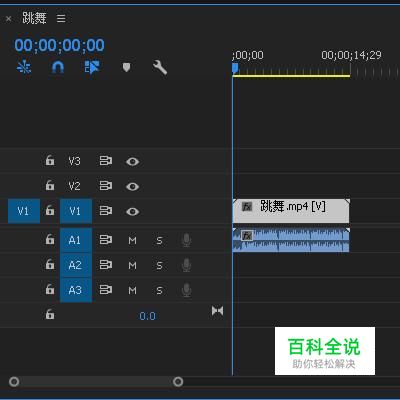Image resolution: width=400 pixels, height=400 pixels.
Task: Select the 跳舞 sequence tab title
Action: coord(34,18)
